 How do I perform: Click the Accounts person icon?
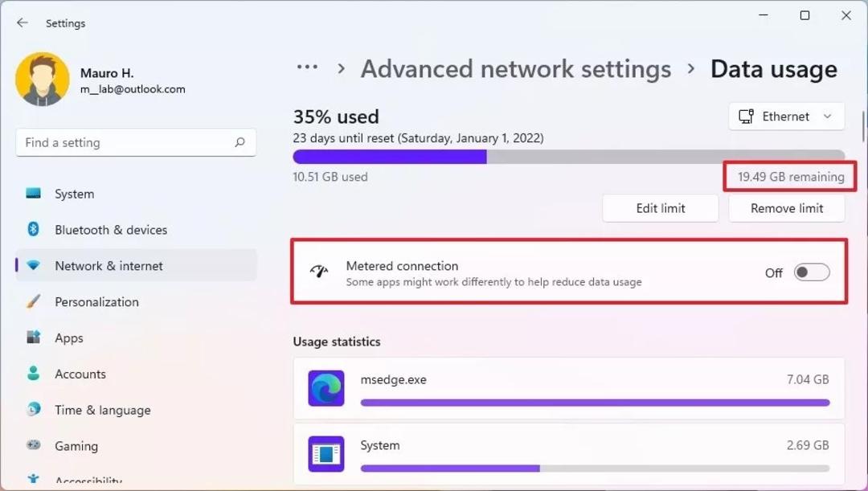coord(33,373)
